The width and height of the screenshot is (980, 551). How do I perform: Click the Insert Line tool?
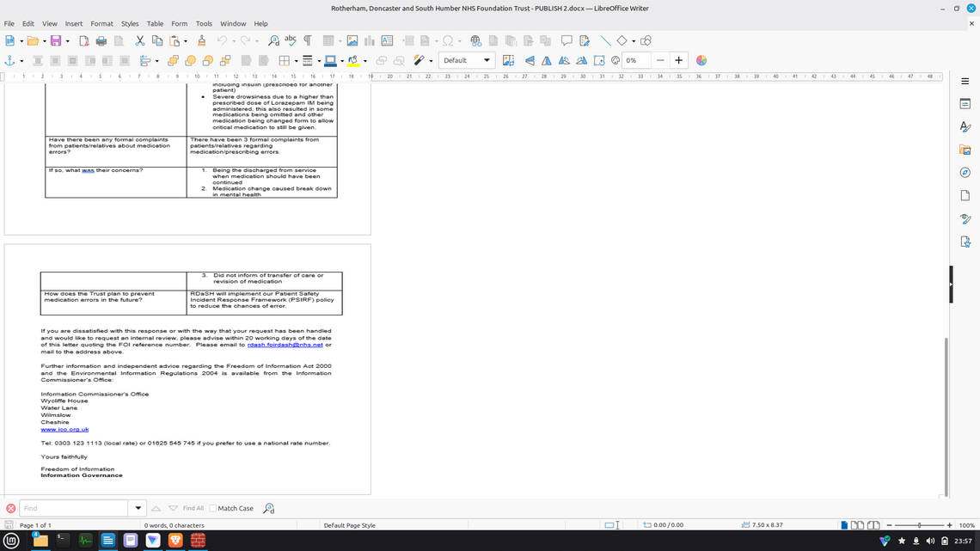tap(605, 40)
